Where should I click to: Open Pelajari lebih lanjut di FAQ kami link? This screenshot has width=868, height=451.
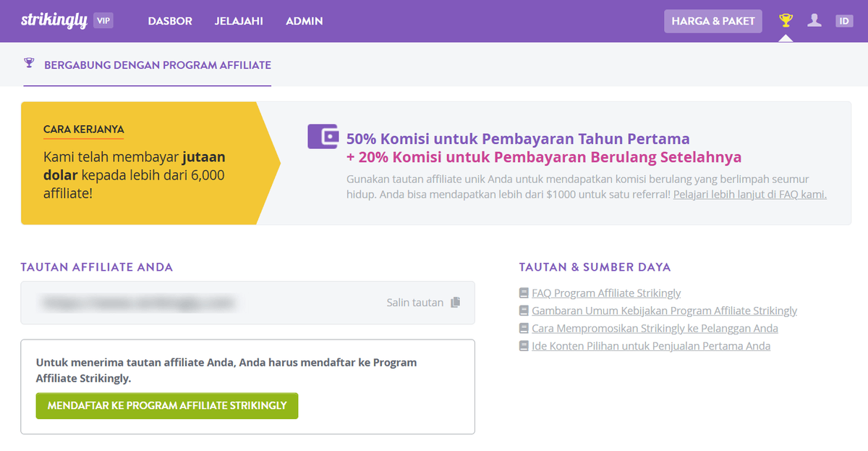[x=750, y=194]
